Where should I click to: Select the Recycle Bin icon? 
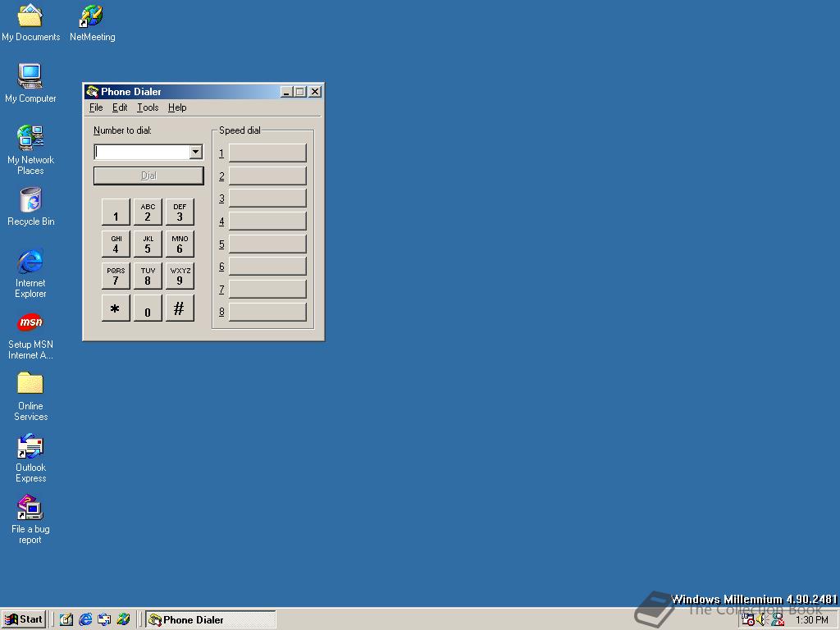point(30,207)
